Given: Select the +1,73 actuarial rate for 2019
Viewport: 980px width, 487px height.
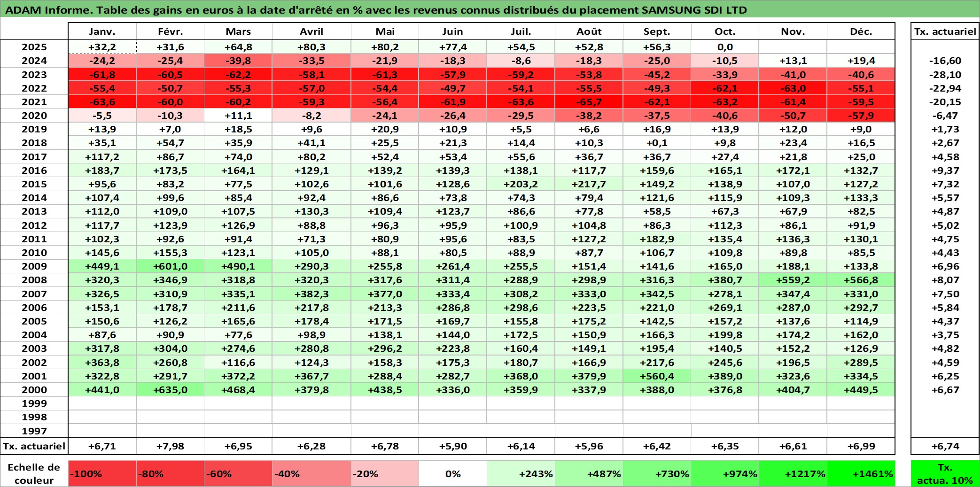Looking at the screenshot, I should point(945,129).
